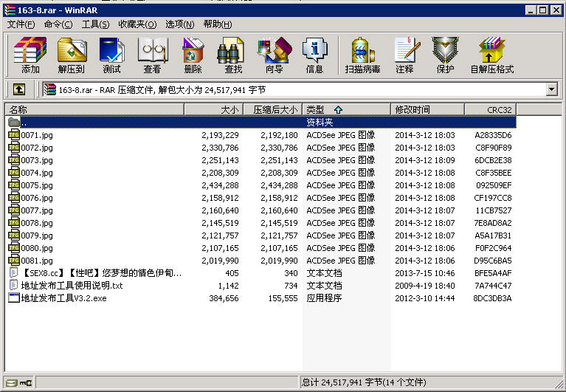Screen dimensions: 566x392
Task: Open the 文件(F) menu
Action: (x=21, y=24)
